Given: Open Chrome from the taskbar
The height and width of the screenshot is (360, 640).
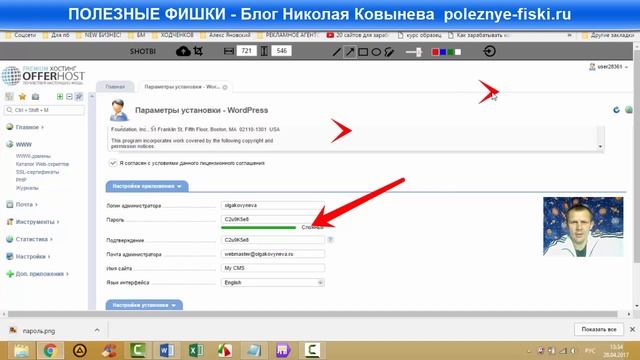Looking at the screenshot, I should click(50, 350).
